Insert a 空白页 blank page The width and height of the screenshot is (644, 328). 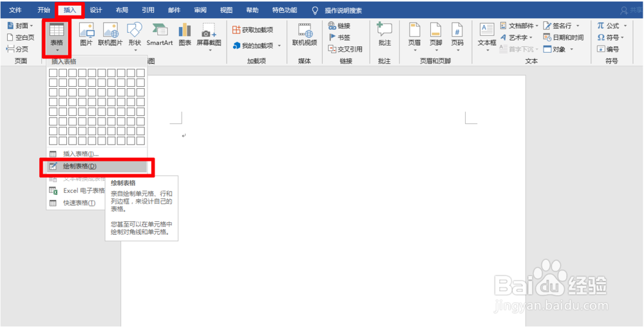pos(21,37)
